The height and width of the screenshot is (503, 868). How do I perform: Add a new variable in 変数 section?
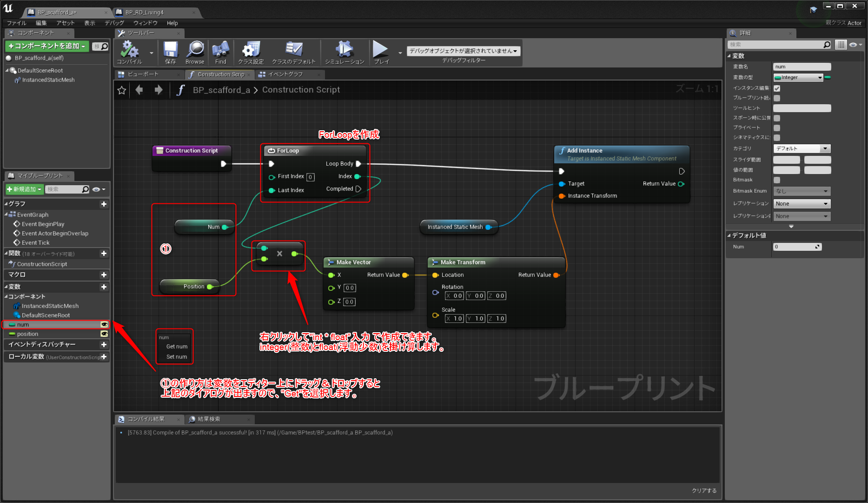click(x=104, y=287)
